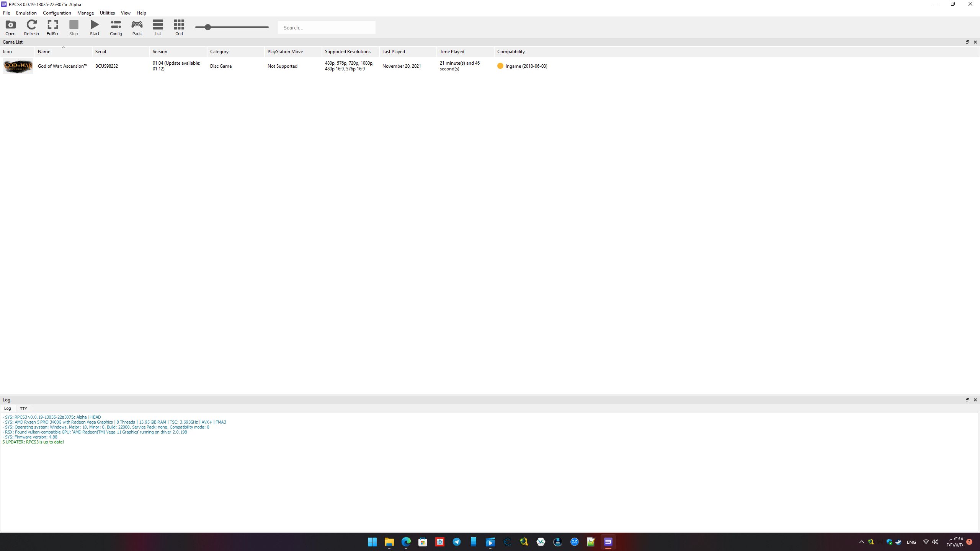Click the Open toolbar icon
The image size is (980, 551).
pyautogui.click(x=10, y=28)
